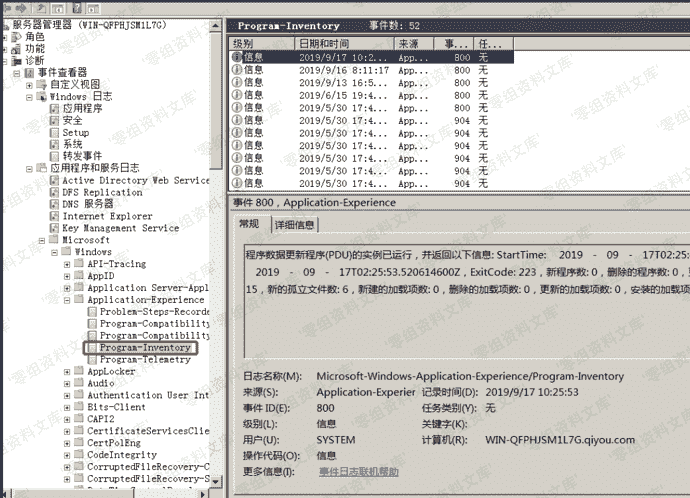
Task: Expand the 角色 tree node
Action: click(x=5, y=36)
